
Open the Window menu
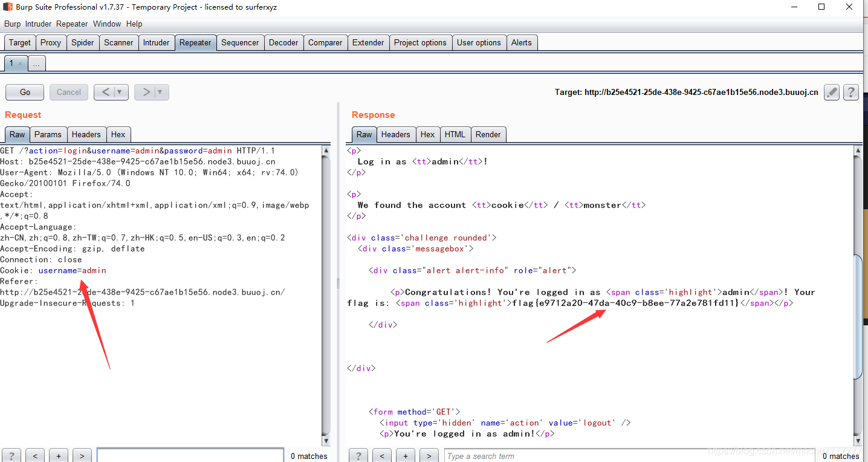107,24
